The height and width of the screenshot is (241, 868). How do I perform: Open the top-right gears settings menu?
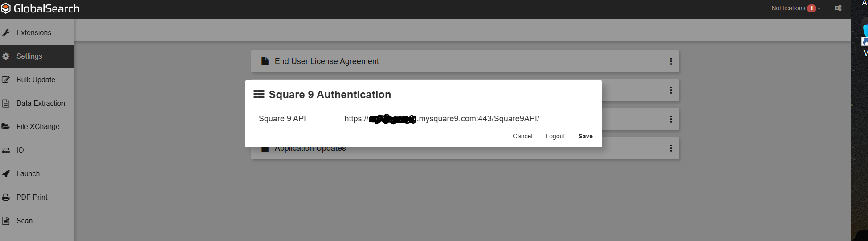(x=838, y=8)
